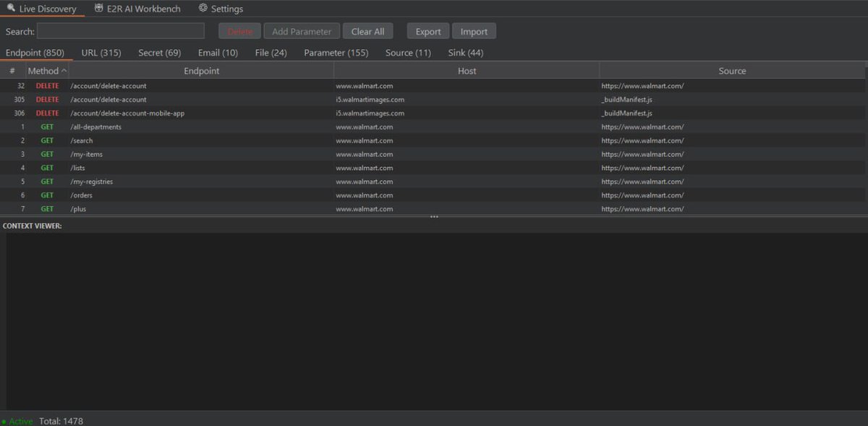The image size is (868, 426).
Task: Switch to the Source (11) tab
Action: coord(409,53)
